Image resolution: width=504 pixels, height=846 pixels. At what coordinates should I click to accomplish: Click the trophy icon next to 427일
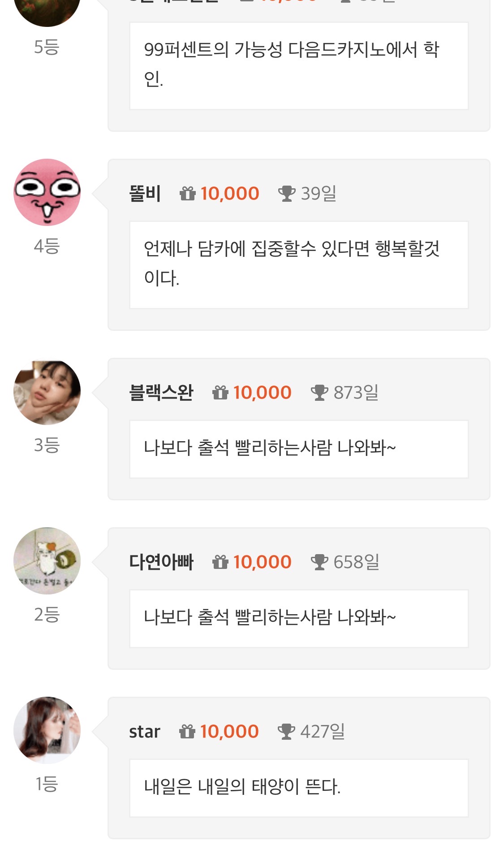pyautogui.click(x=286, y=732)
